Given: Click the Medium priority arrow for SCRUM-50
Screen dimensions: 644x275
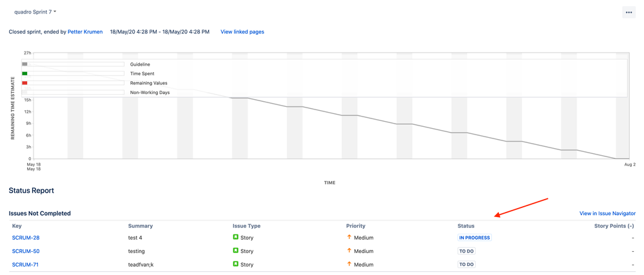Looking at the screenshot, I should [x=349, y=251].
